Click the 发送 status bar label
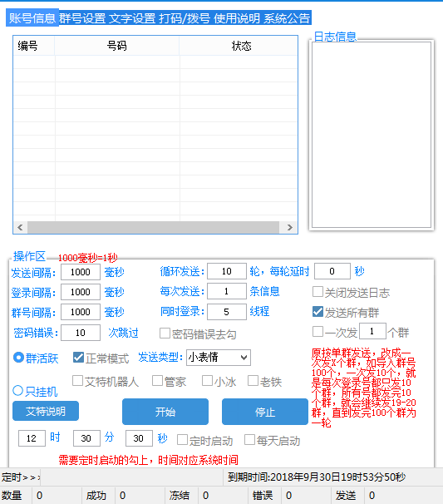The height and width of the screenshot is (504, 443). 346,496
